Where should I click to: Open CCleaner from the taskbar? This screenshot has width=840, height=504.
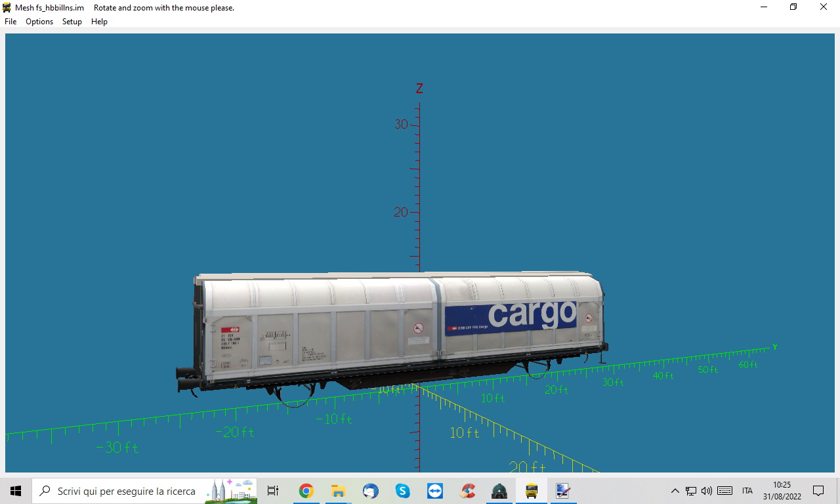pos(467,491)
